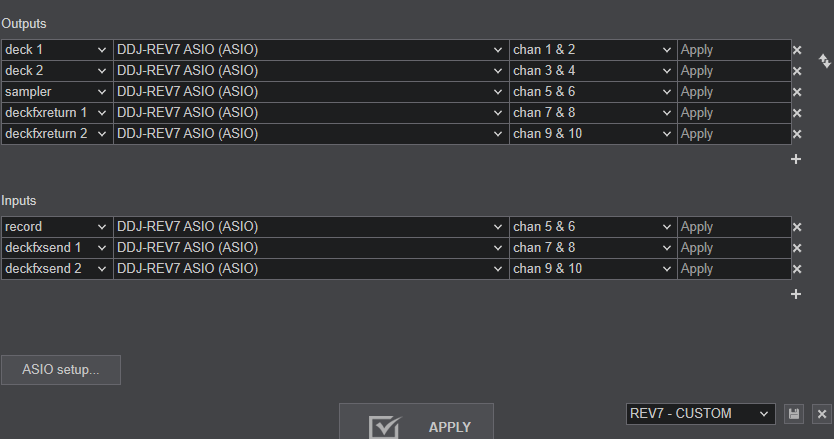The image size is (834, 439).
Task: Remove the sampler output row
Action: click(797, 92)
